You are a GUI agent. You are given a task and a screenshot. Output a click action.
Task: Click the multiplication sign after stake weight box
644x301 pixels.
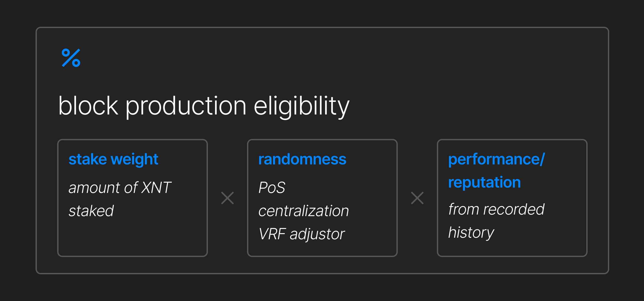[x=227, y=198]
